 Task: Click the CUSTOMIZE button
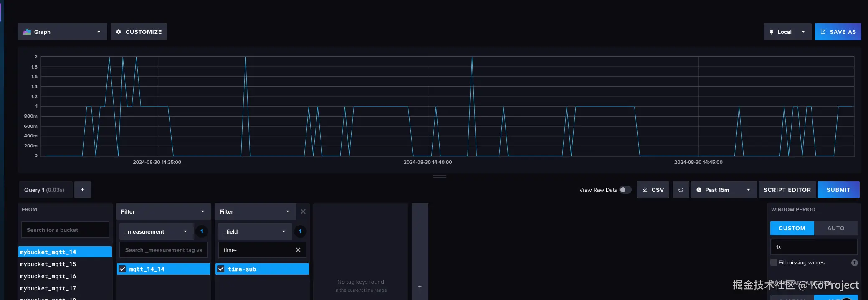click(x=139, y=32)
